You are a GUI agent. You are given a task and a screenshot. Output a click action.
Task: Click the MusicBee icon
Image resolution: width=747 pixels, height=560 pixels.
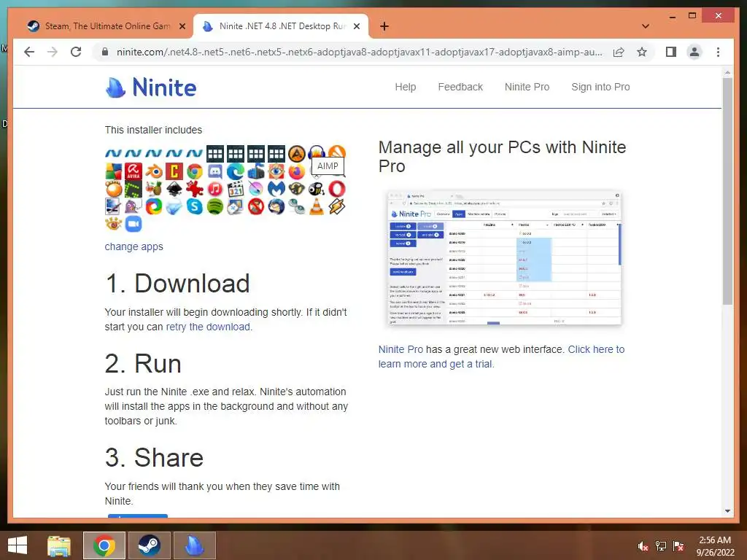tap(317, 189)
